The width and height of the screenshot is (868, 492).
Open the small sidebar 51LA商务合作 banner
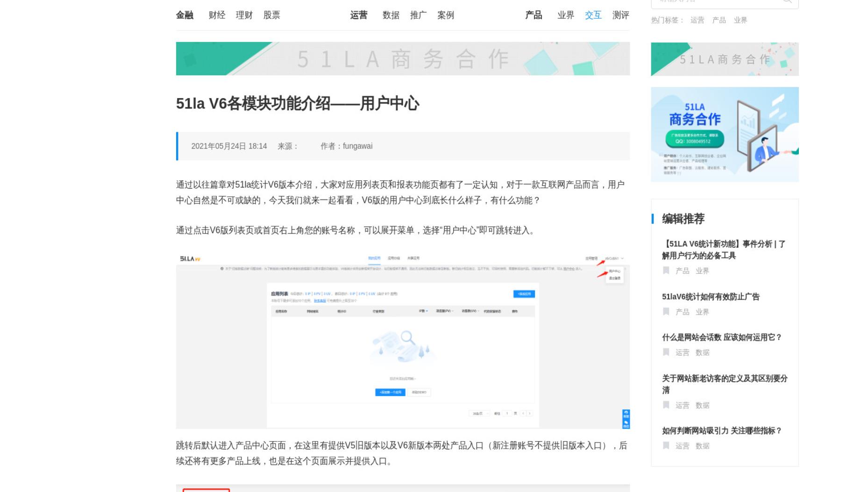tap(725, 59)
